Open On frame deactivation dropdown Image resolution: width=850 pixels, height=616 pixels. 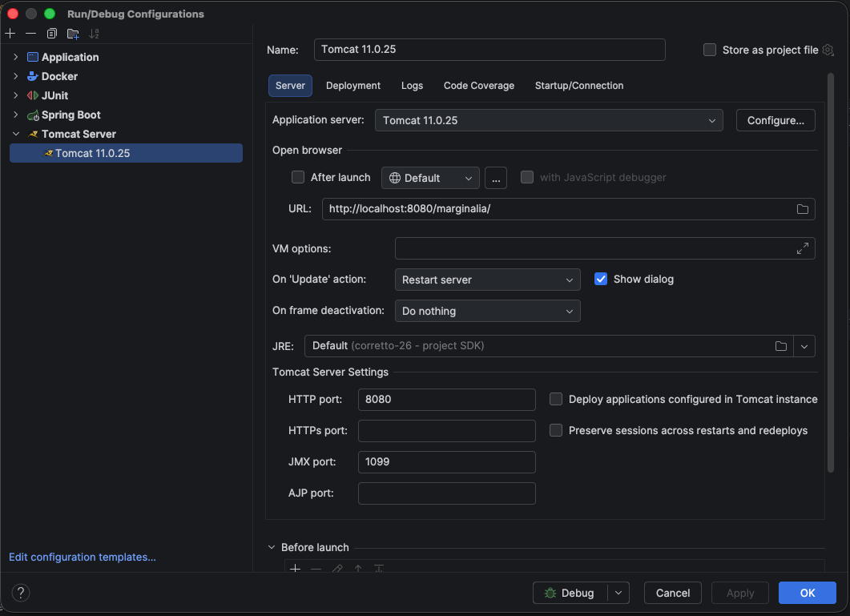click(x=487, y=312)
